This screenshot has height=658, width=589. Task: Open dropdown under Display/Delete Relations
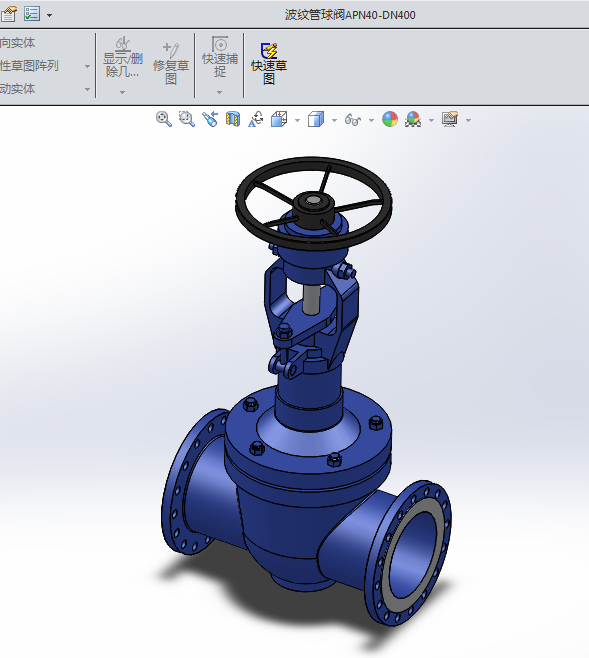122,92
